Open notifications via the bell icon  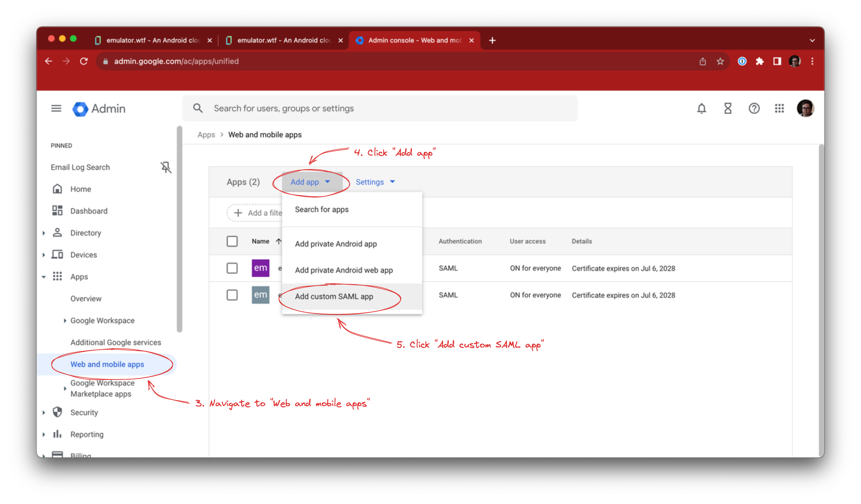point(702,108)
